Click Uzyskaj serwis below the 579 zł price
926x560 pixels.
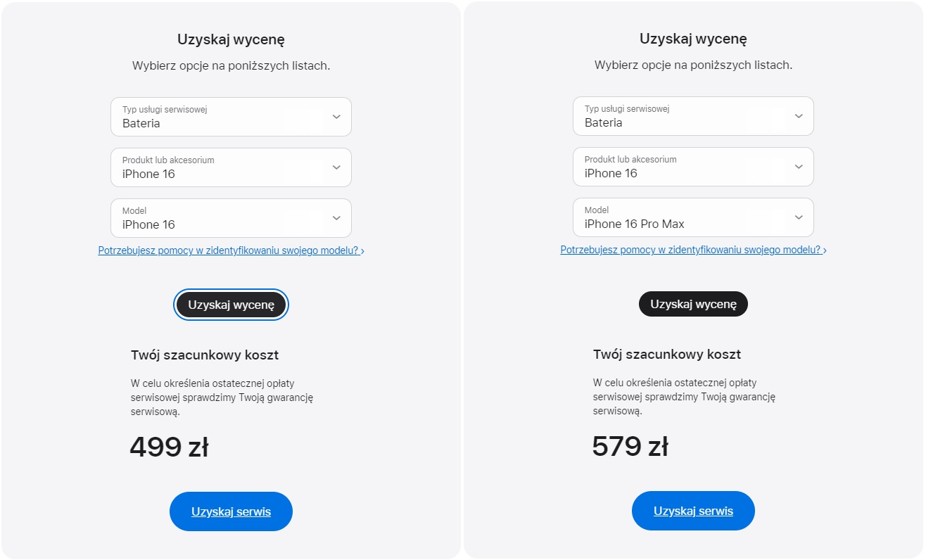click(693, 511)
